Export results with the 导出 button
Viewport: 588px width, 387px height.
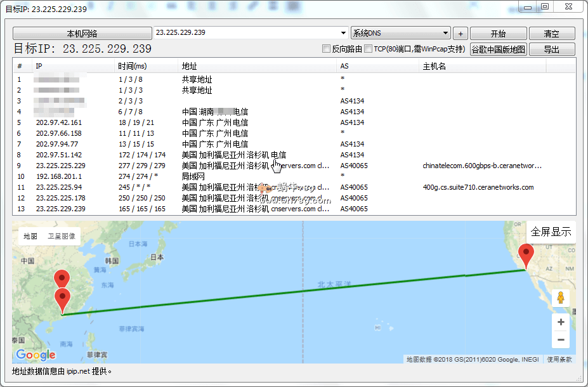coord(551,49)
